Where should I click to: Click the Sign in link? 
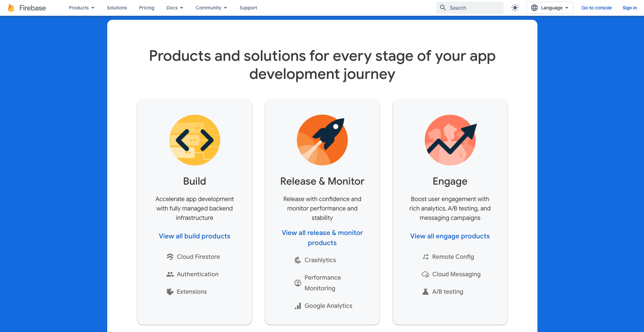coord(630,8)
